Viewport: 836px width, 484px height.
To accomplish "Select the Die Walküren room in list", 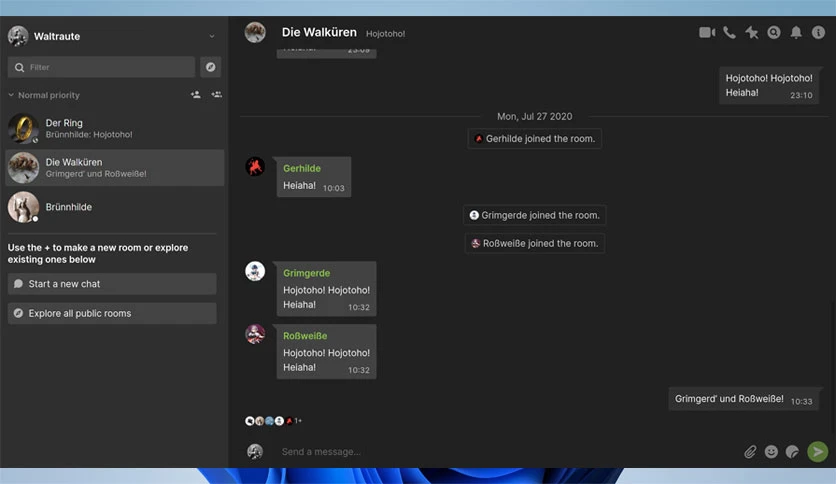I will tap(115, 168).
